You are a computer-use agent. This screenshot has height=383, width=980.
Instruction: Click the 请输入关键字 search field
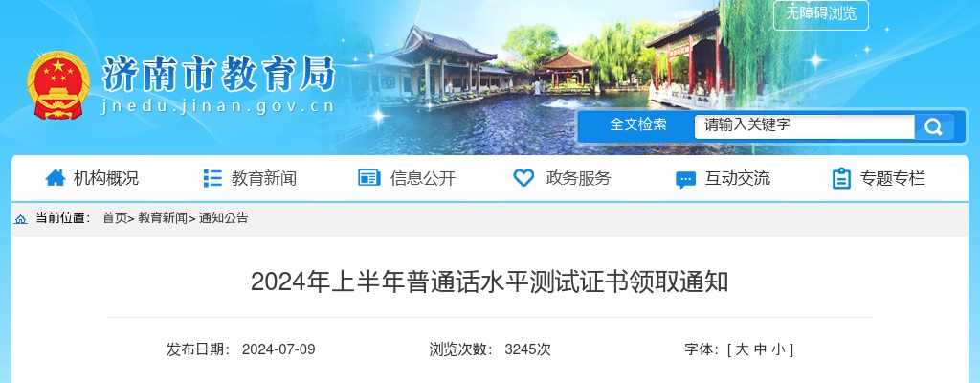pyautogui.click(x=804, y=127)
